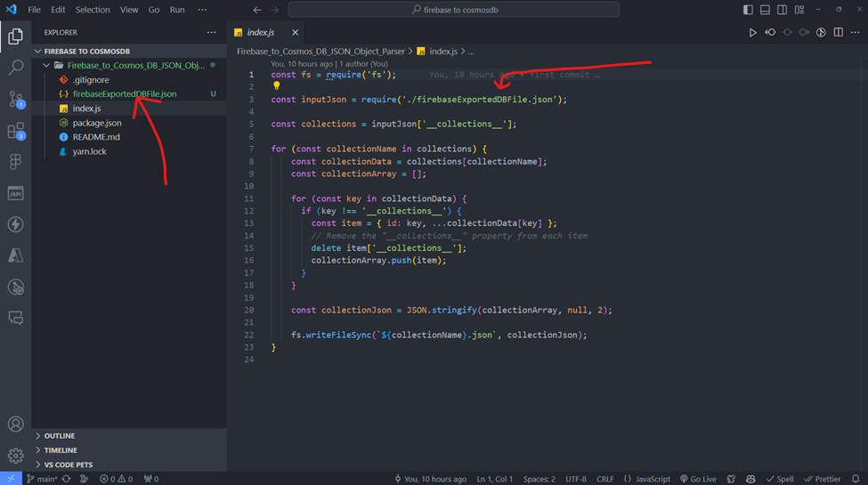Open the View menu

pyautogui.click(x=129, y=10)
